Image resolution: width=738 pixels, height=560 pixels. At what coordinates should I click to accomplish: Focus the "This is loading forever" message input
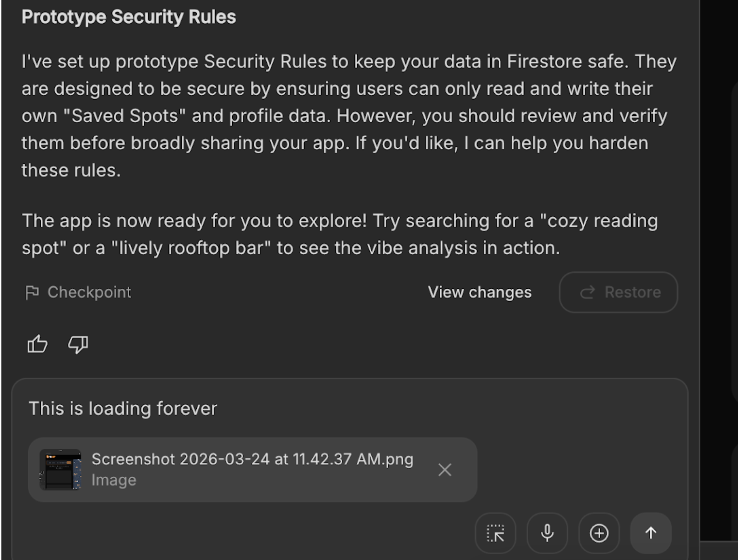(x=123, y=408)
